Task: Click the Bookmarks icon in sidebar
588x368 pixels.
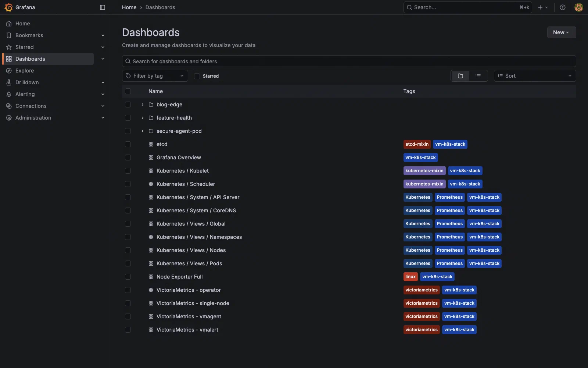Action: tap(9, 35)
